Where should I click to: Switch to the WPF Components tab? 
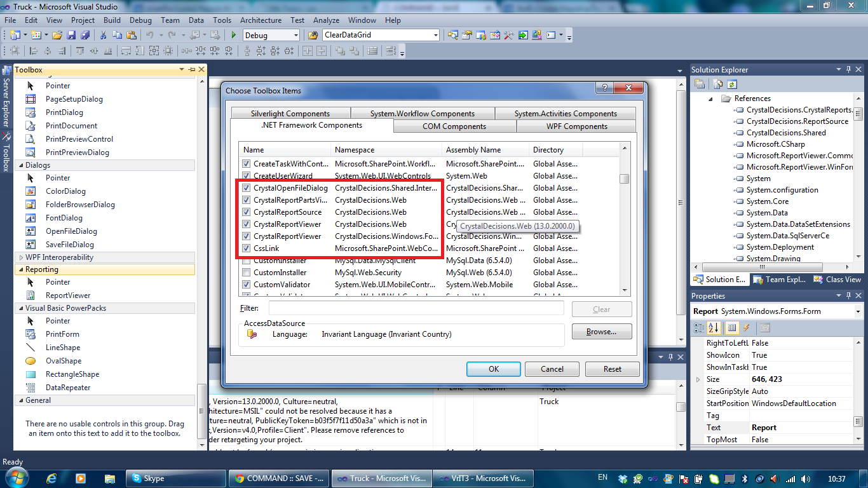pos(577,126)
